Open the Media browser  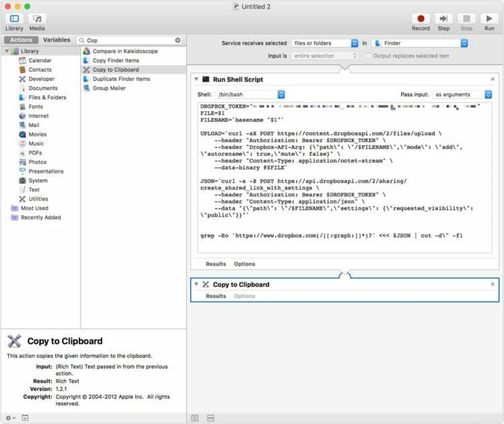click(x=37, y=19)
